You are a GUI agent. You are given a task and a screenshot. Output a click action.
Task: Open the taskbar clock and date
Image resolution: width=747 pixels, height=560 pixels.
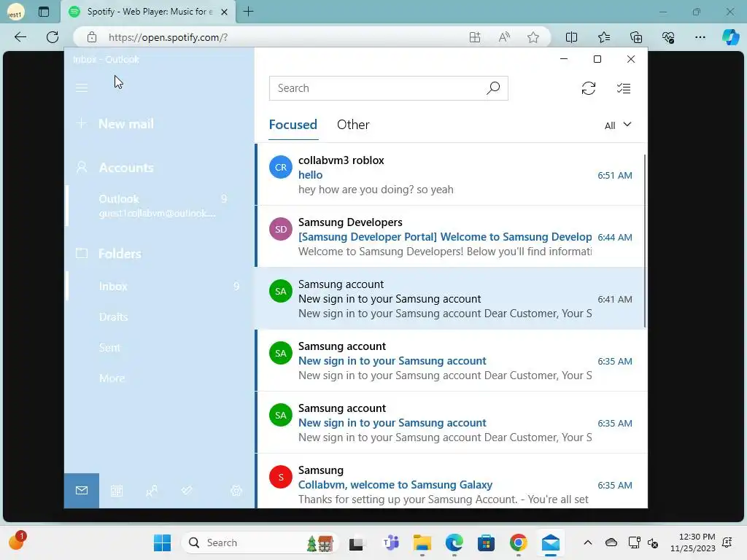[x=693, y=542]
